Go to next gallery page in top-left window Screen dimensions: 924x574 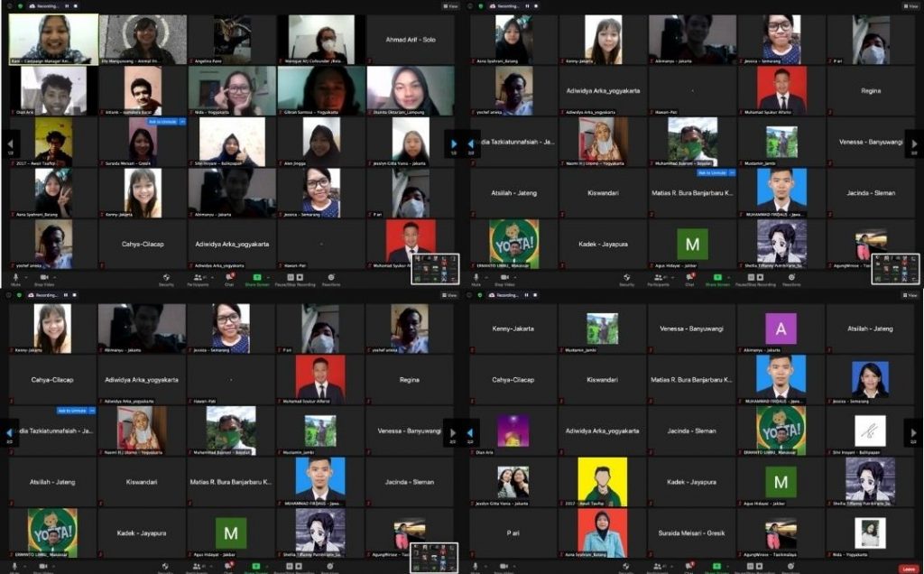point(453,143)
